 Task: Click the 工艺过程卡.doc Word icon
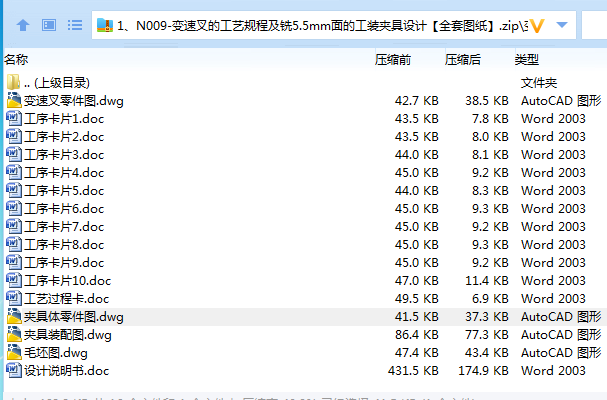14,299
